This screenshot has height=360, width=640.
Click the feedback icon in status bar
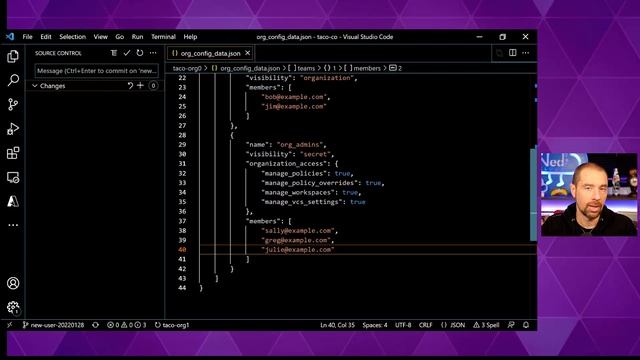pos(511,325)
